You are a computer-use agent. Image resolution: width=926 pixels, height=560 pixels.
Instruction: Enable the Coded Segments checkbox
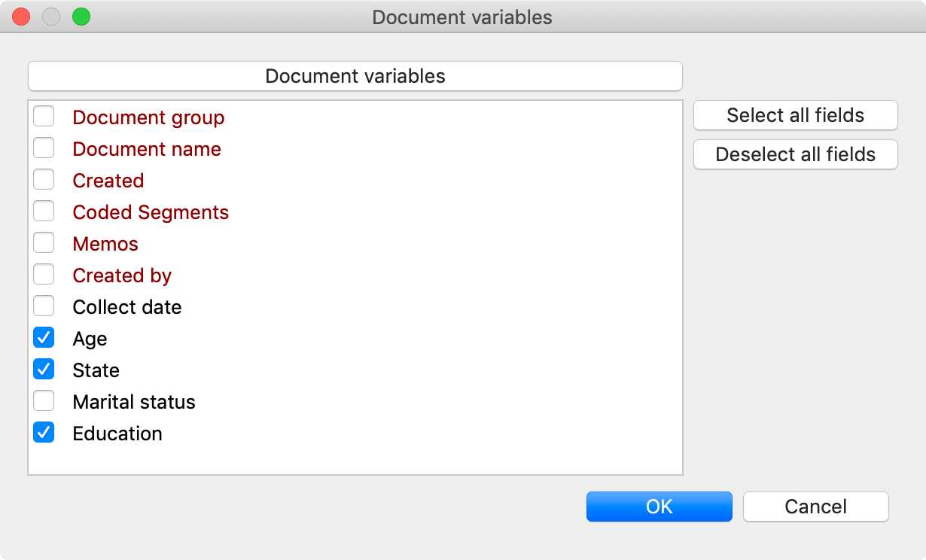[44, 212]
